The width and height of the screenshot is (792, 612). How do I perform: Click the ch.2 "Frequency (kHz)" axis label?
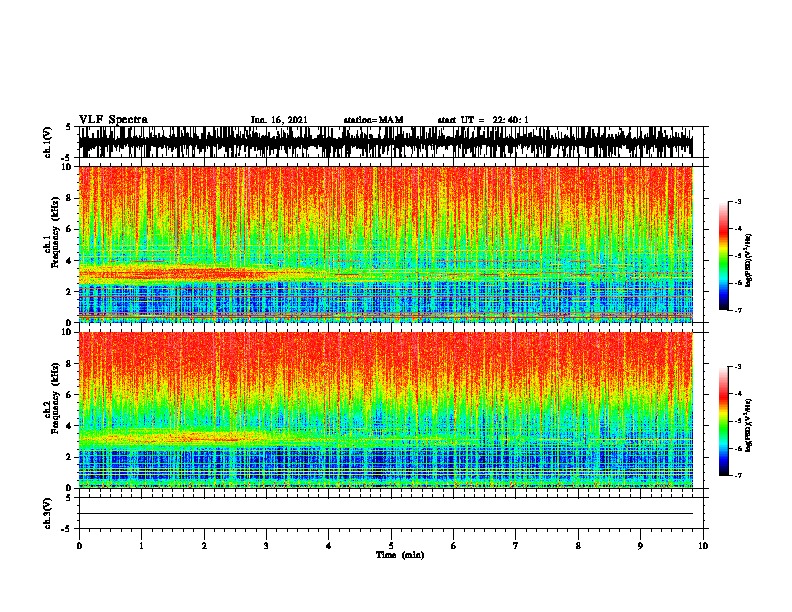55,398
